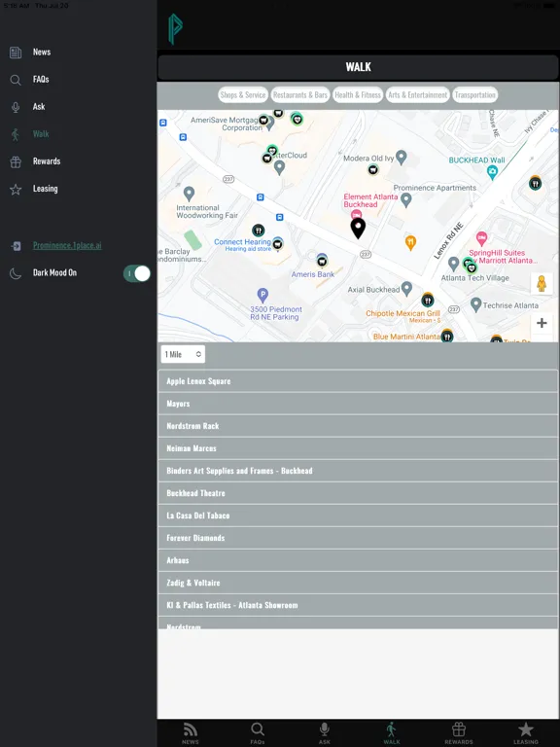This screenshot has width=560, height=747.
Task: Click the FAQs magnifier icon in sidebar
Action: (x=16, y=80)
